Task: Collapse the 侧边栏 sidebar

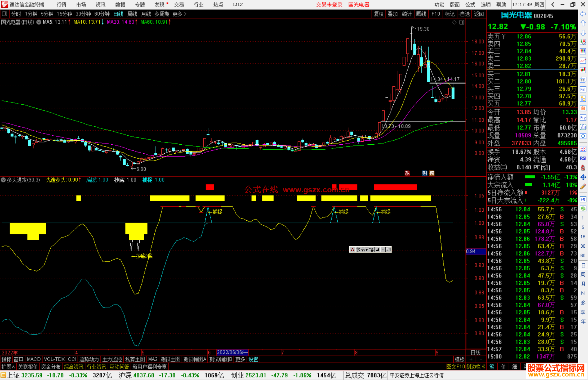Action: pyautogui.click(x=476, y=367)
